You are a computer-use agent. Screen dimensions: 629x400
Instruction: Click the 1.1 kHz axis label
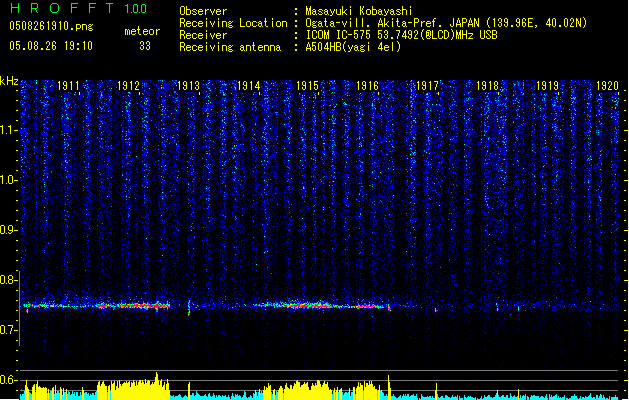pos(8,130)
